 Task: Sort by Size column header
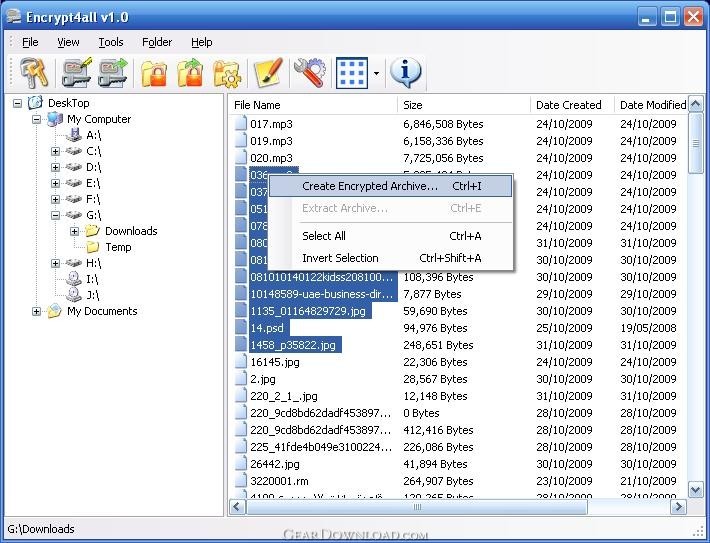click(464, 105)
